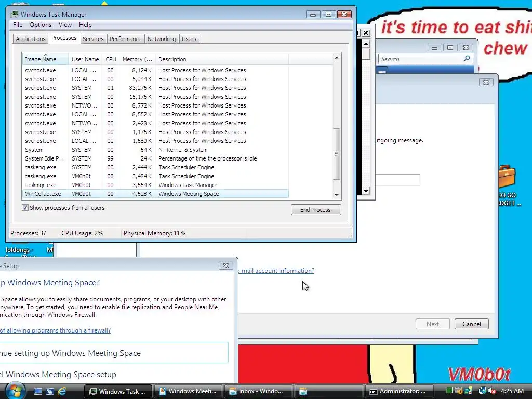The image size is (532, 399).
Task: Activate Windows Task Manager taskbar button
Action: click(x=118, y=391)
